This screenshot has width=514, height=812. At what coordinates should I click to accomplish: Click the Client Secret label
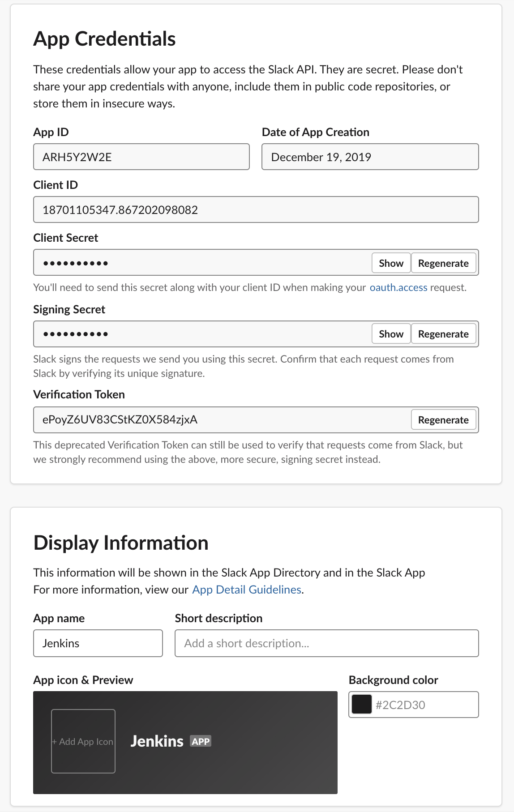point(66,238)
